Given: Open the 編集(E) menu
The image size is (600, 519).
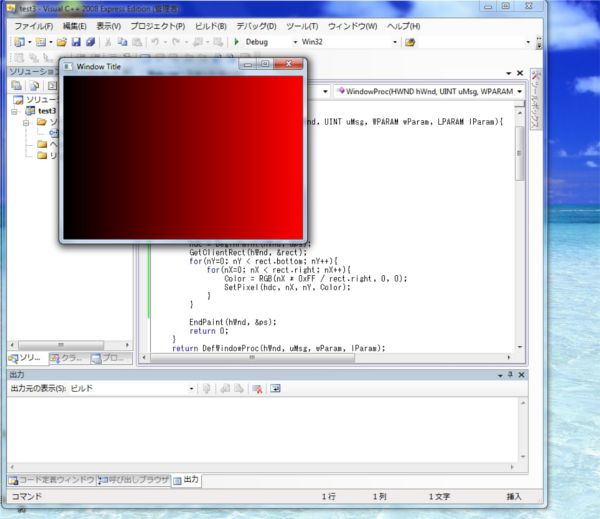Looking at the screenshot, I should pos(75,26).
